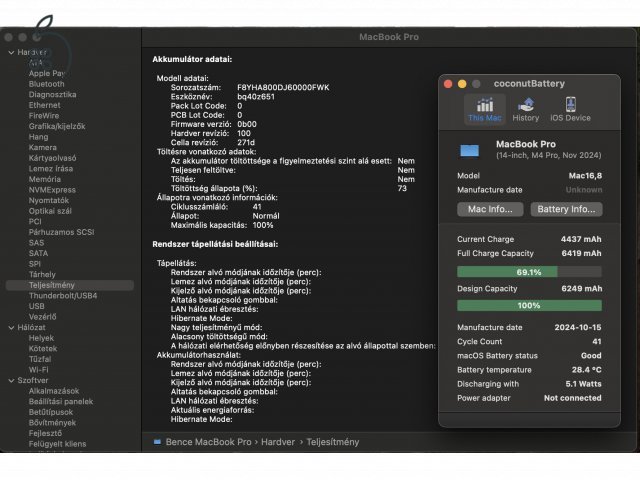Collapse the Szoftver section
640x480 pixels.
pos(11,380)
